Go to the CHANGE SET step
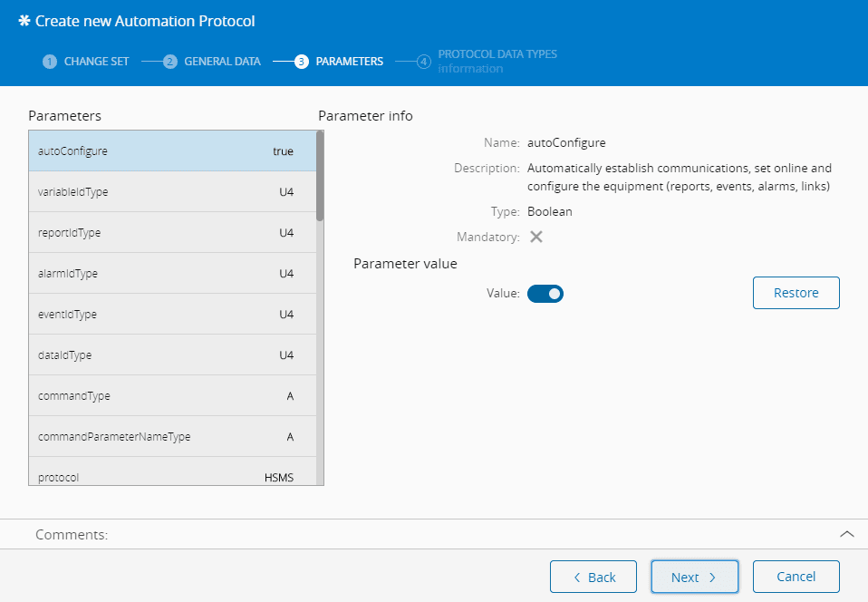Screen dimensions: 868x602 (x=96, y=62)
